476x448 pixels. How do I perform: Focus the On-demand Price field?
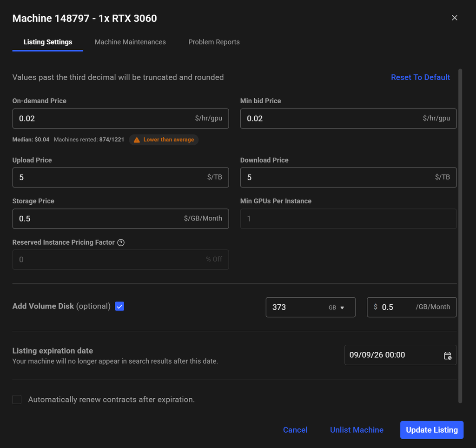[x=120, y=119]
